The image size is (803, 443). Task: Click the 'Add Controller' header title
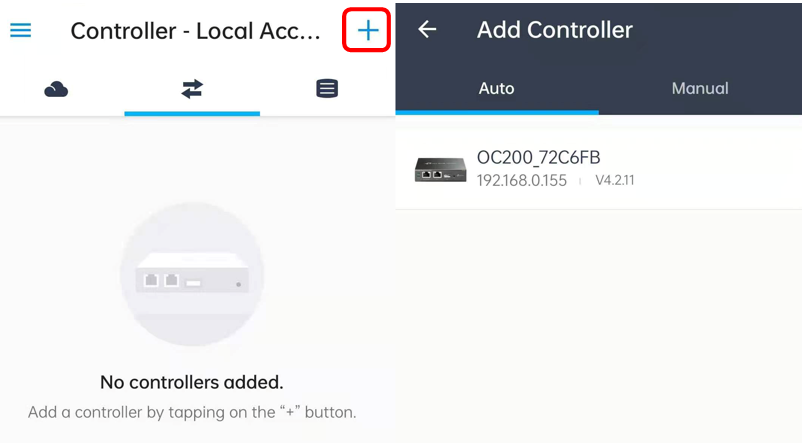pyautogui.click(x=555, y=30)
